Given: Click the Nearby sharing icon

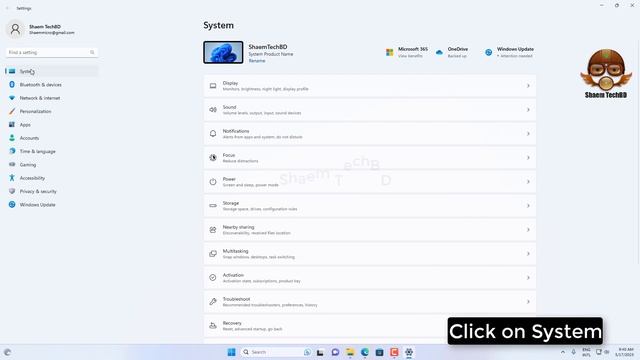Looking at the screenshot, I should pyautogui.click(x=213, y=230).
